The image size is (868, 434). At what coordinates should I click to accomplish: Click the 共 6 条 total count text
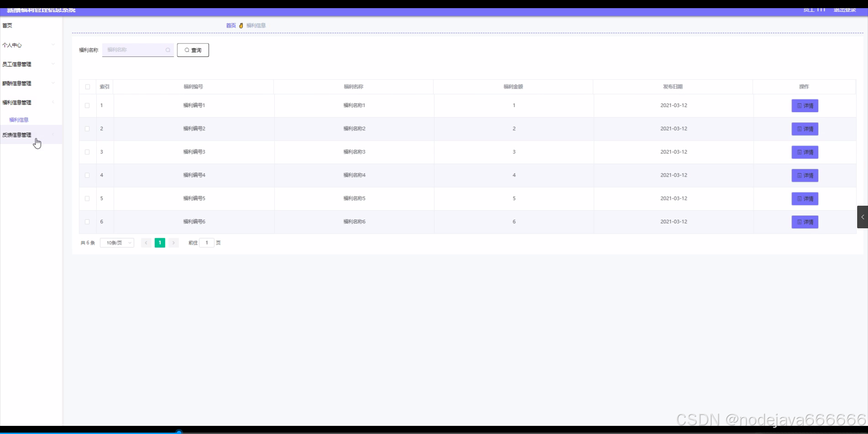point(88,243)
